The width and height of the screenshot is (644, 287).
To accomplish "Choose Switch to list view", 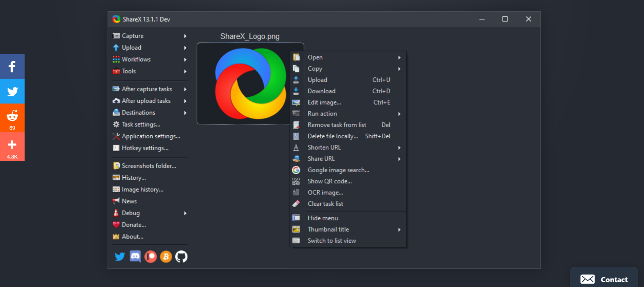I will (348, 241).
